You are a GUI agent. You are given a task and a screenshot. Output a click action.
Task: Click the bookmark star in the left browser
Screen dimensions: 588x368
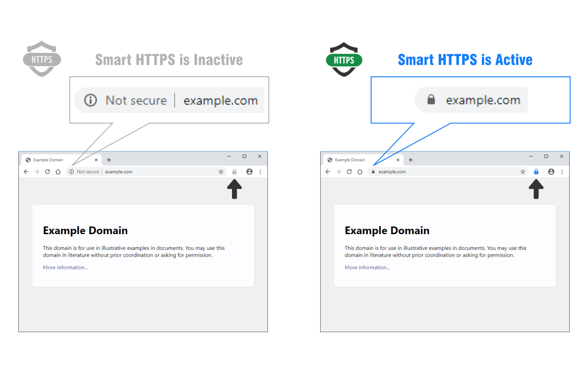coord(221,172)
